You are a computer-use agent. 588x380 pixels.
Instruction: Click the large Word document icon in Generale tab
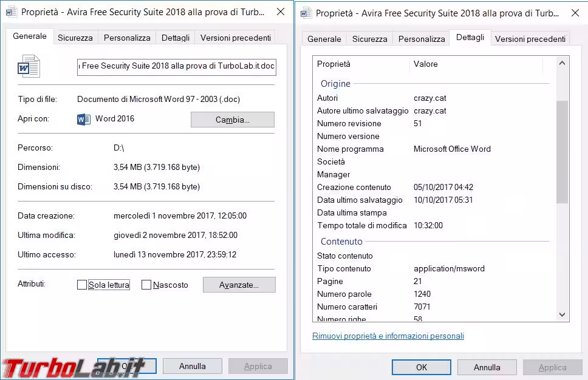click(x=29, y=66)
